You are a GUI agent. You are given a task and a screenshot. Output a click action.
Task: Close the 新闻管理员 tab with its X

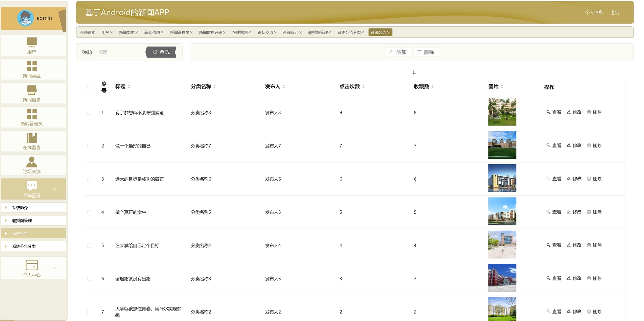191,32
